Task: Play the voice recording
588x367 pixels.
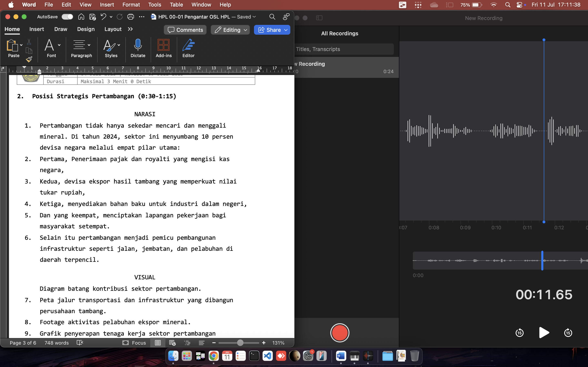Action: point(544,333)
